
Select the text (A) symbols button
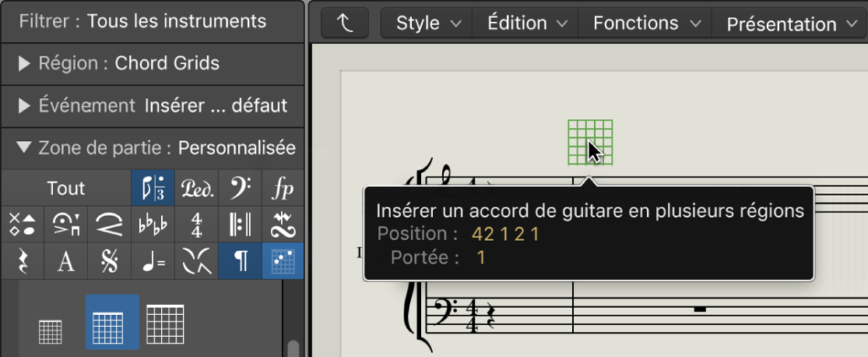click(x=66, y=261)
